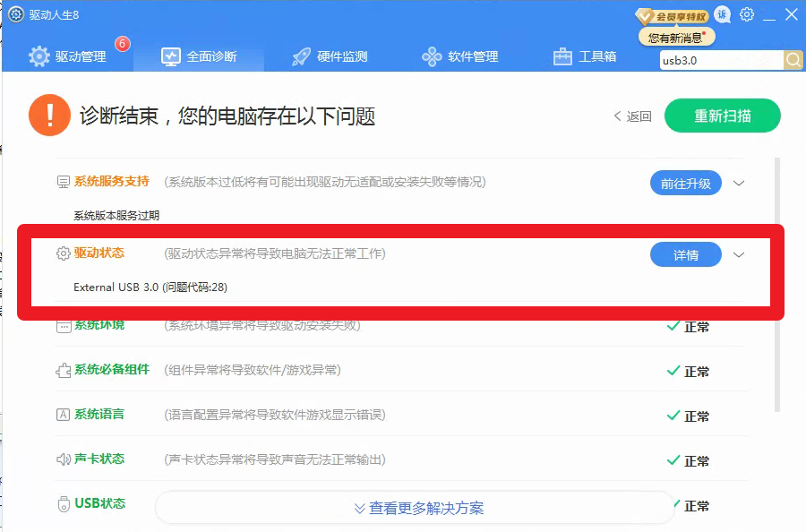Click the 前往升级 button
Screen dimensions: 806x532
tap(686, 183)
